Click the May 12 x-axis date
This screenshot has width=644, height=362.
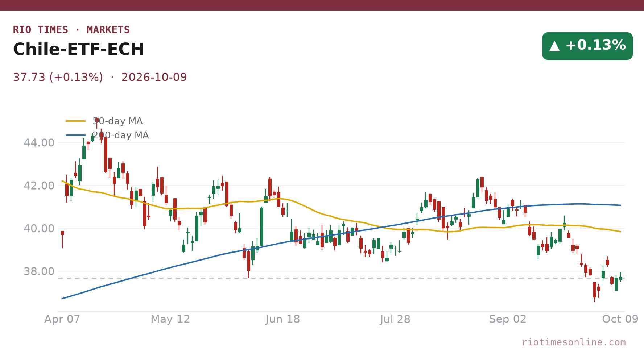click(170, 319)
